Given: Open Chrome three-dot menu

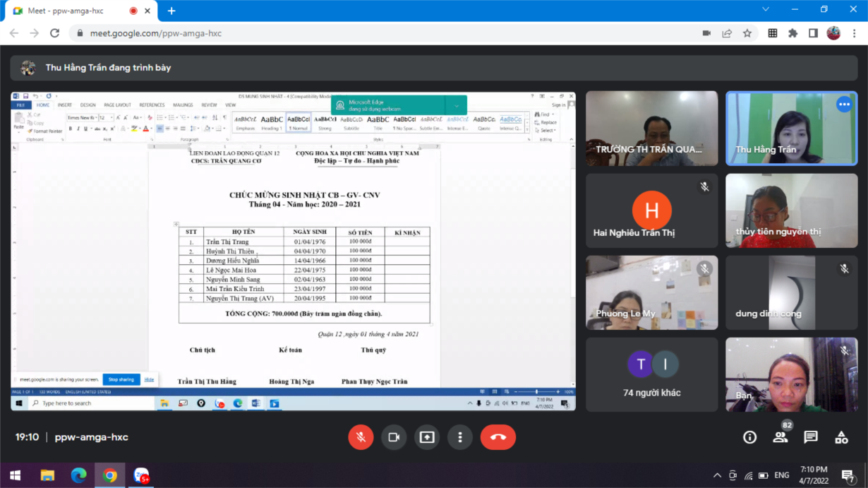Looking at the screenshot, I should coord(854,33).
